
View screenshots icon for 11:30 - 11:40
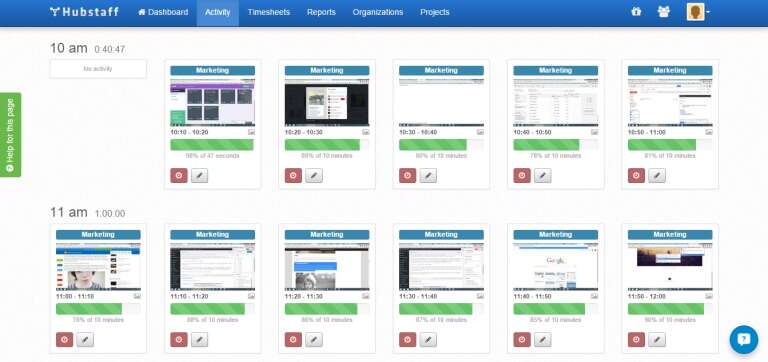coord(480,296)
